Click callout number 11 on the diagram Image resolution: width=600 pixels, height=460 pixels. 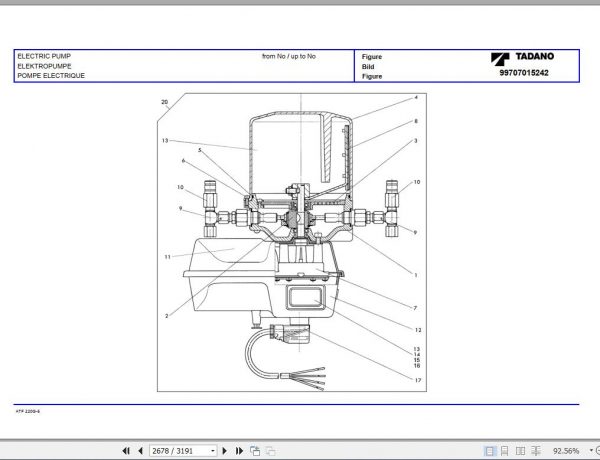168,257
